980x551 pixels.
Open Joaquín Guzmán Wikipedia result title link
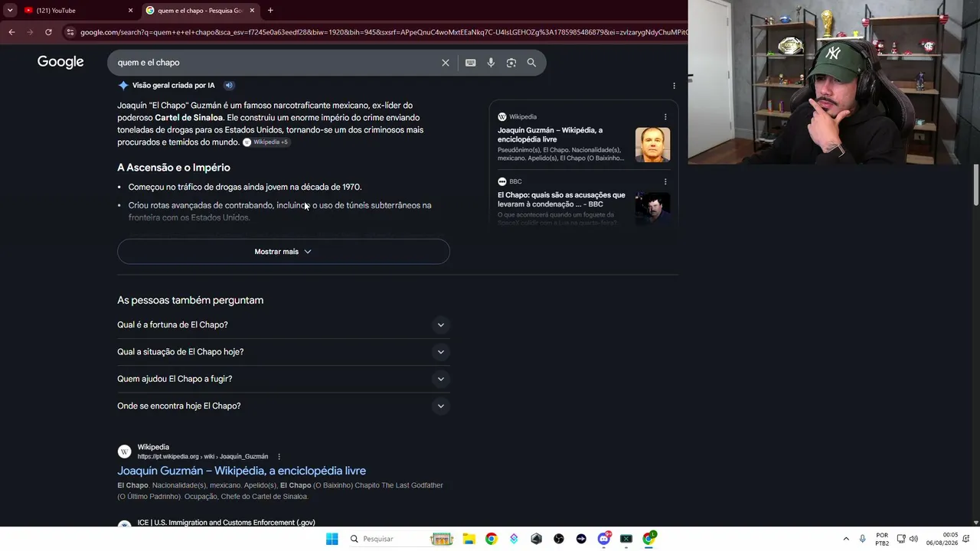[x=241, y=471]
